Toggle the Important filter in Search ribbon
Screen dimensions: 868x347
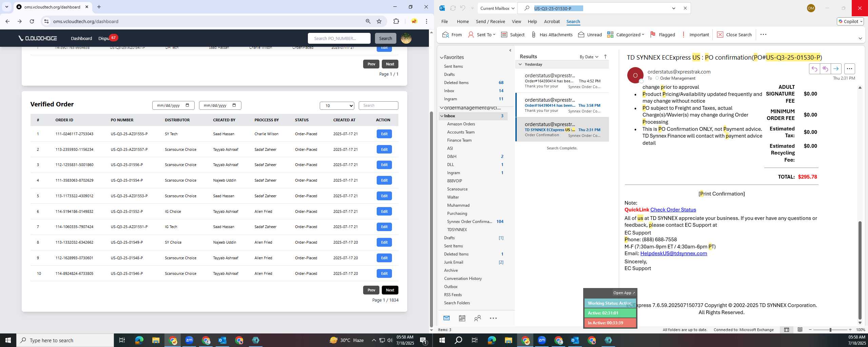(695, 35)
